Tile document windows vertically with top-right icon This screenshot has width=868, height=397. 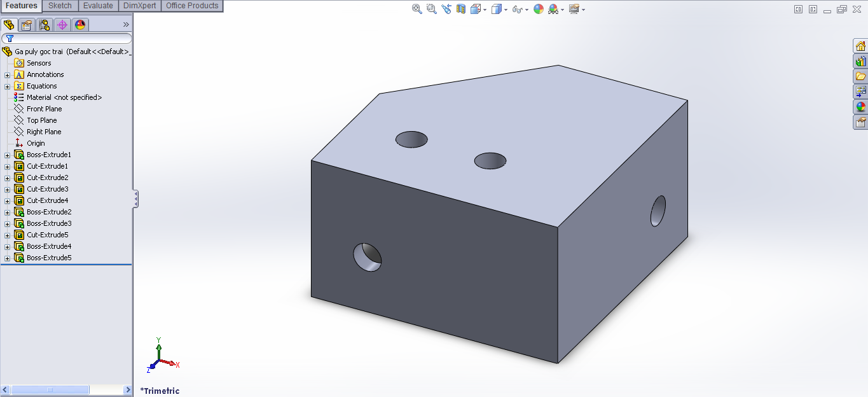(x=799, y=9)
